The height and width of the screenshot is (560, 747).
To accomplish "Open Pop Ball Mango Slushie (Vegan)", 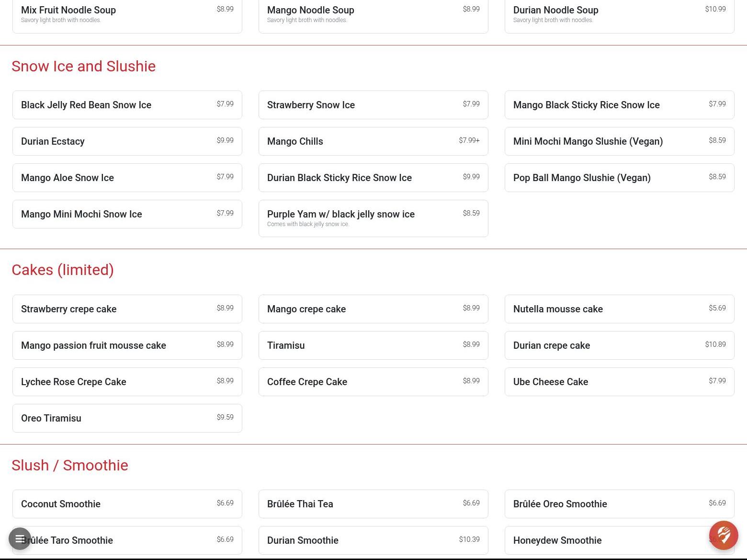I will pyautogui.click(x=620, y=178).
